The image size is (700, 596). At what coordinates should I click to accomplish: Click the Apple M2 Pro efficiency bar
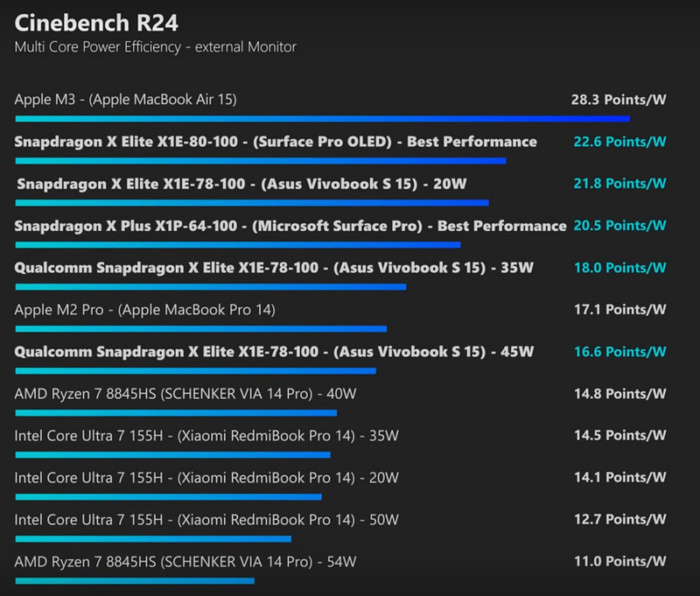pyautogui.click(x=200, y=328)
